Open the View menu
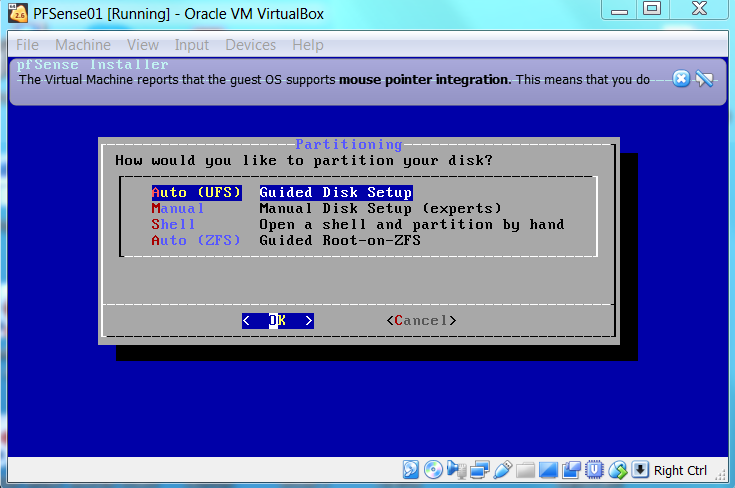Image resolution: width=735 pixels, height=488 pixels. click(x=142, y=45)
